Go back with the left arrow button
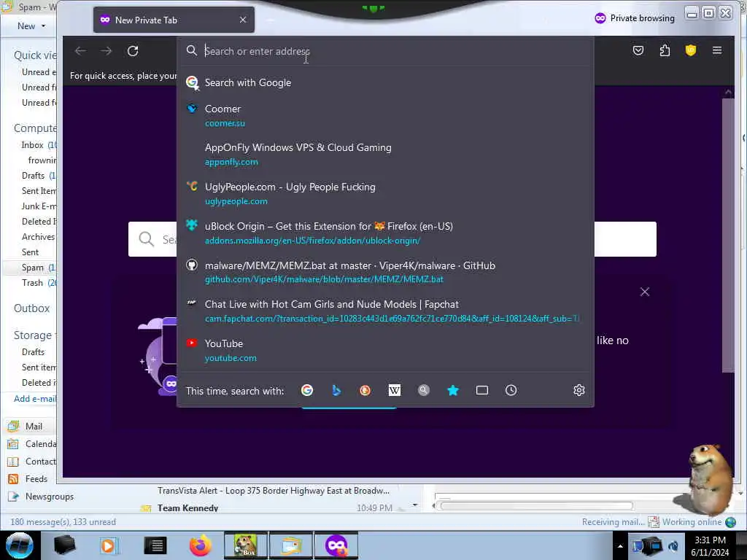The height and width of the screenshot is (560, 747). tap(80, 51)
